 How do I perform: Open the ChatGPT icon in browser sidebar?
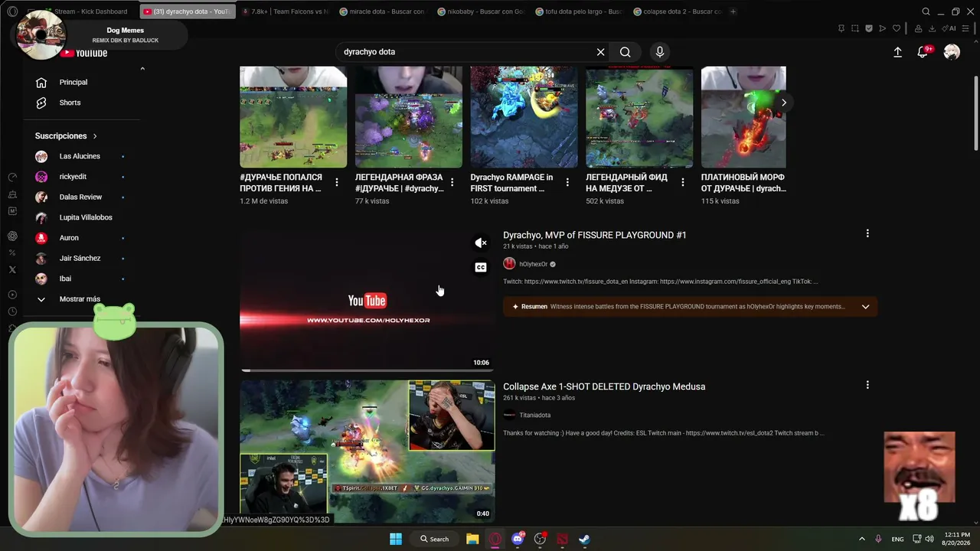point(12,236)
